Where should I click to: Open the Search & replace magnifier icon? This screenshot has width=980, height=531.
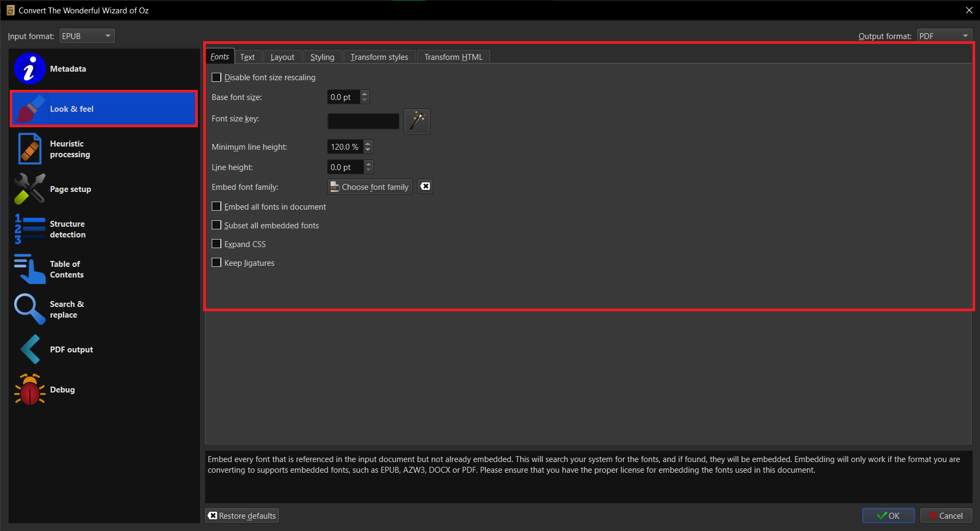pos(30,309)
